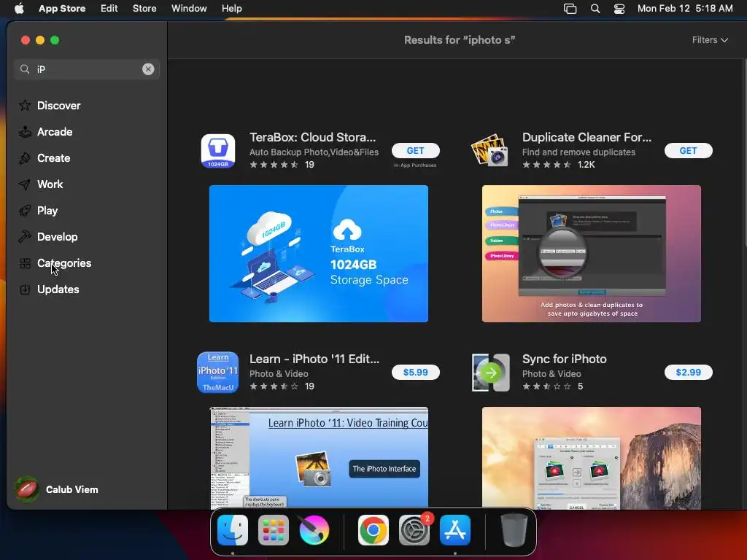Image resolution: width=747 pixels, height=560 pixels.
Task: Click GET button for TeraBox
Action: [x=415, y=150]
